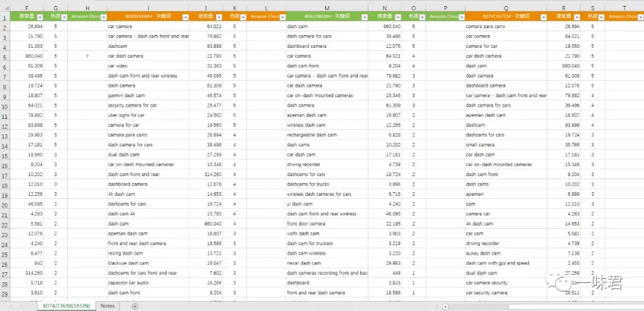Select column I by its header letter
The width and height of the screenshot is (644, 311).
[x=148, y=8]
